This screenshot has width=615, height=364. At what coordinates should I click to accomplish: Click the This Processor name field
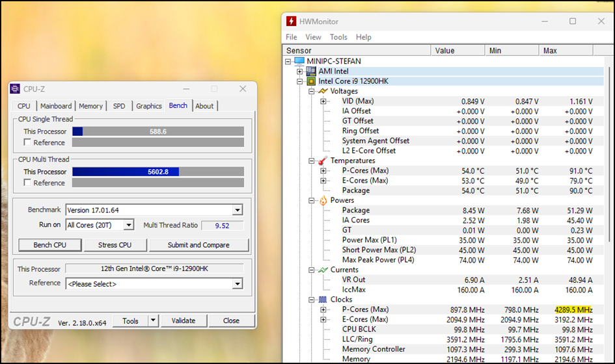click(154, 268)
